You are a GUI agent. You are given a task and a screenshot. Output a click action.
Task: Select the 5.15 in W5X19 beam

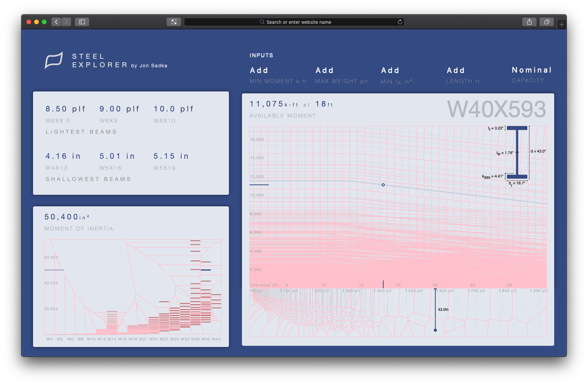(171, 161)
